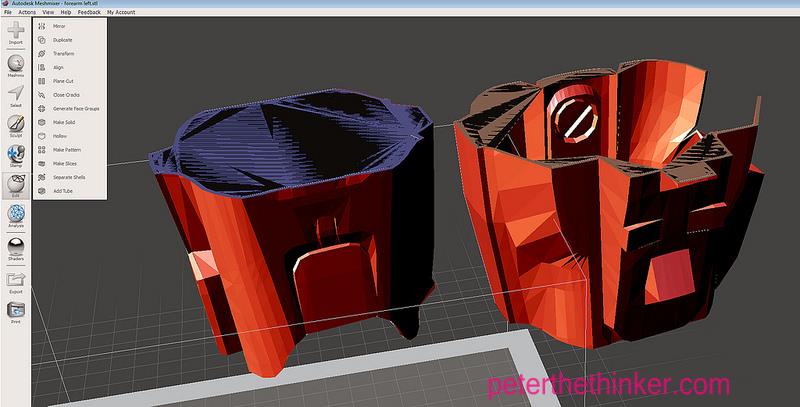The image size is (800, 407).
Task: Open the Actions menu
Action: 27,12
